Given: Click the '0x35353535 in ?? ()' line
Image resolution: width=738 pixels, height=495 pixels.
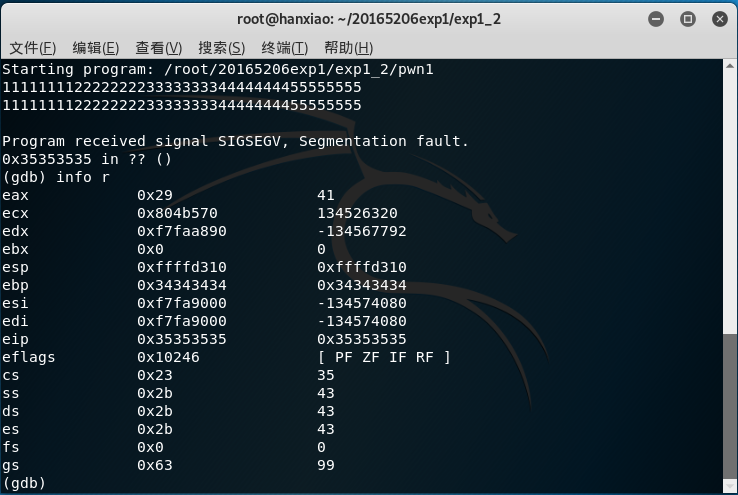Looking at the screenshot, I should (87, 159).
